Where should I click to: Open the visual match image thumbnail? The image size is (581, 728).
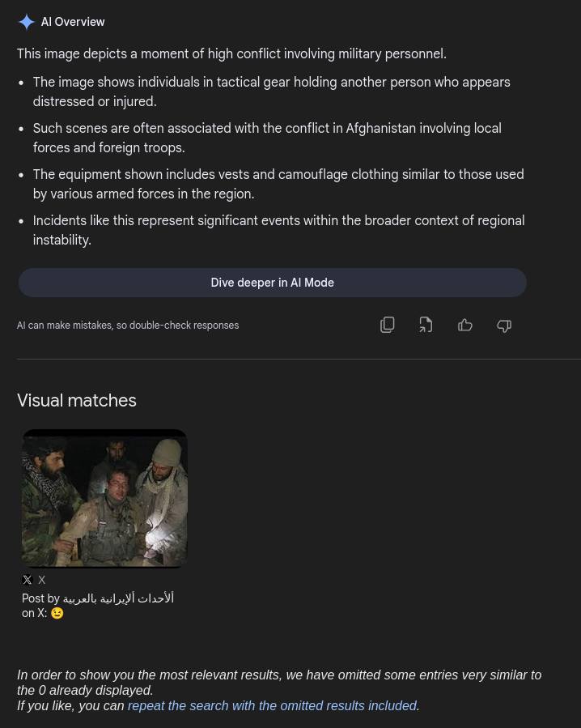104,498
